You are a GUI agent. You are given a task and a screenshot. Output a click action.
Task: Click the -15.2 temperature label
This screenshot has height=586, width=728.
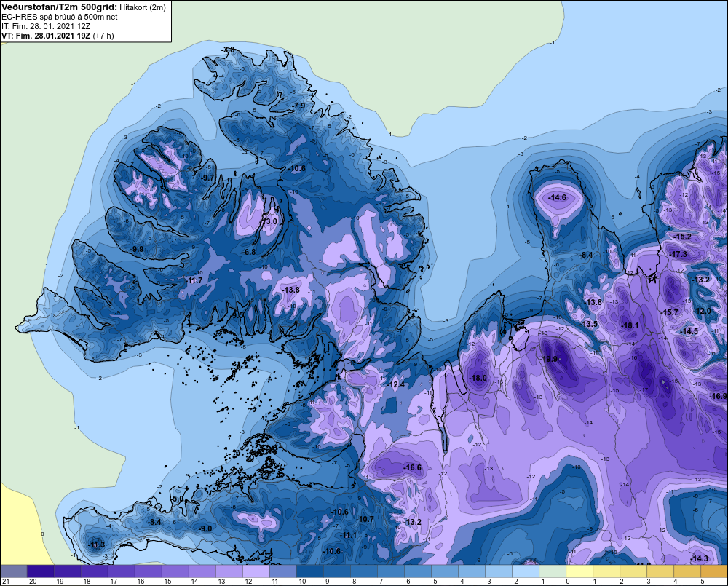coord(683,237)
